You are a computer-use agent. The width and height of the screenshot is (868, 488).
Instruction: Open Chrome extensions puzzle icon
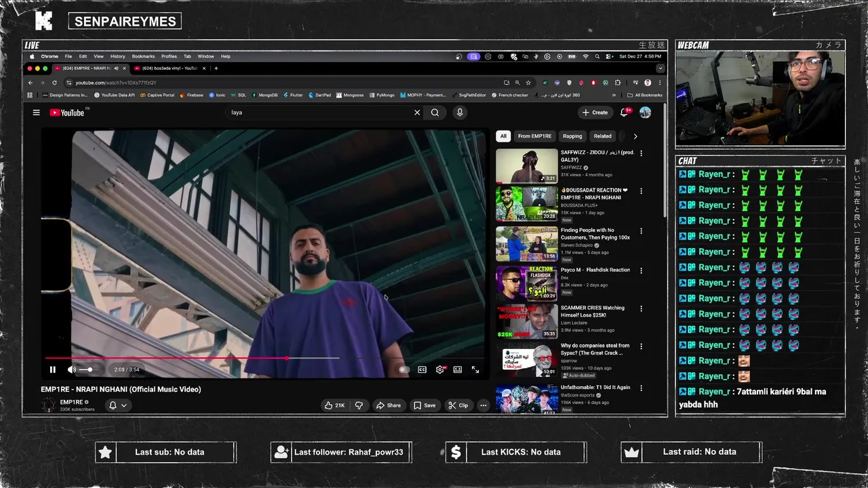(x=617, y=83)
